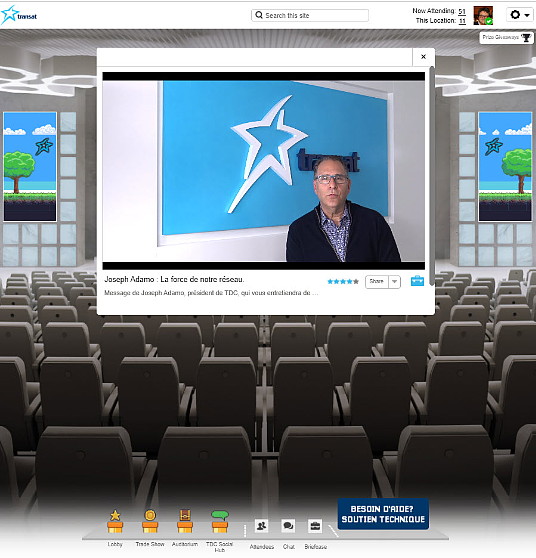Click the search magnifier icon

point(259,15)
